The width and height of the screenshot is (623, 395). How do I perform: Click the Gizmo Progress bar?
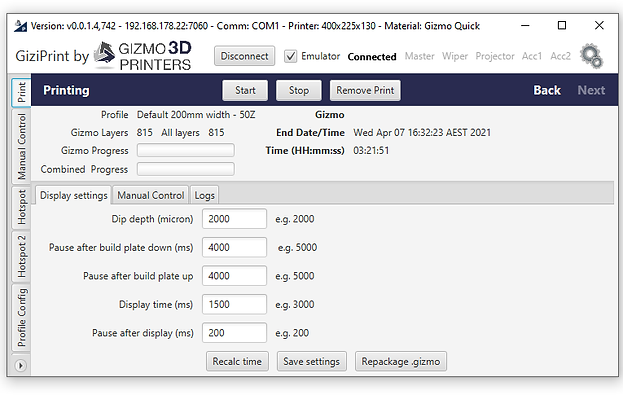point(186,151)
